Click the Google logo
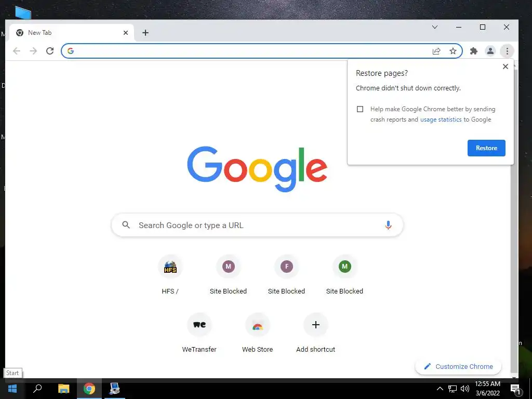 point(257,169)
